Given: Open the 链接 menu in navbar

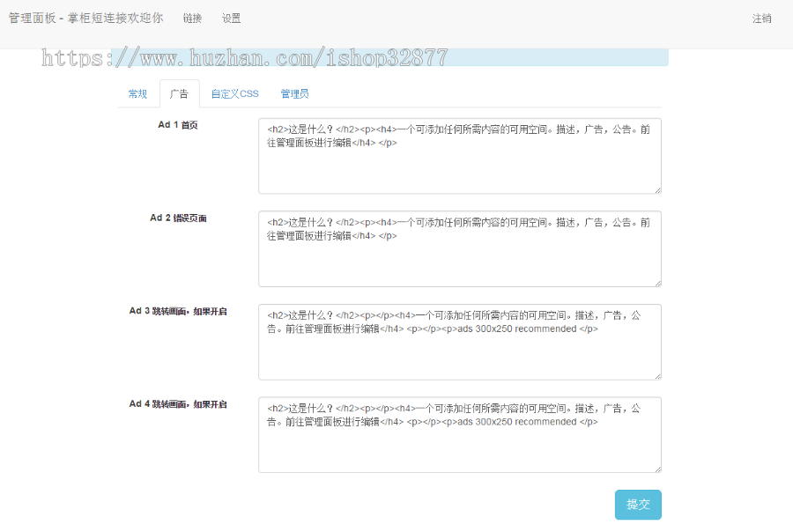Looking at the screenshot, I should [192, 18].
